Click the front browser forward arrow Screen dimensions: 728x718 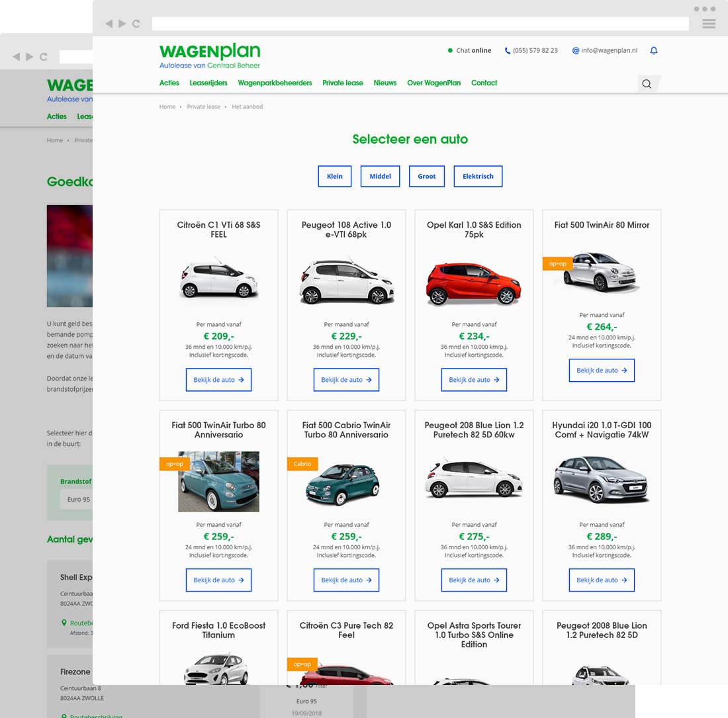122,24
